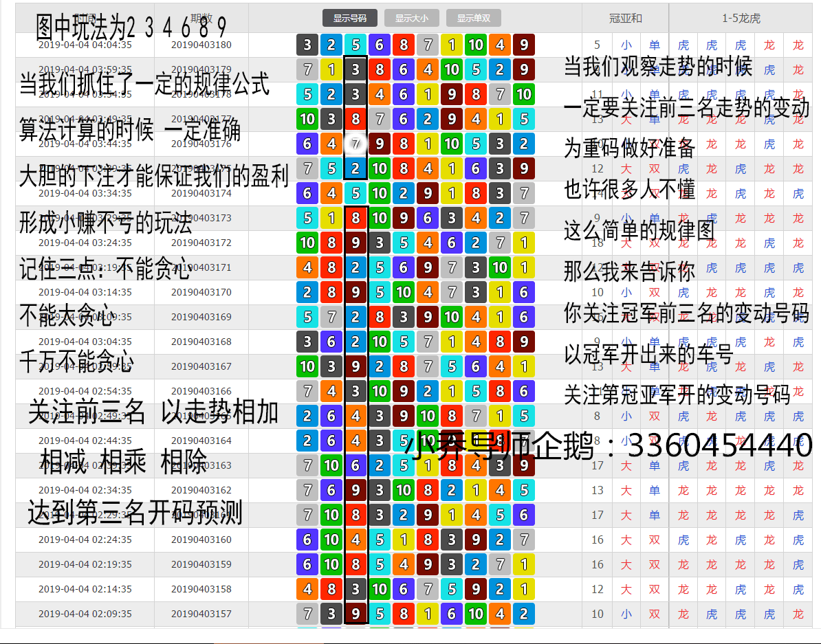Select period number 20190403159
This screenshot has height=644, width=821.
[x=201, y=564]
